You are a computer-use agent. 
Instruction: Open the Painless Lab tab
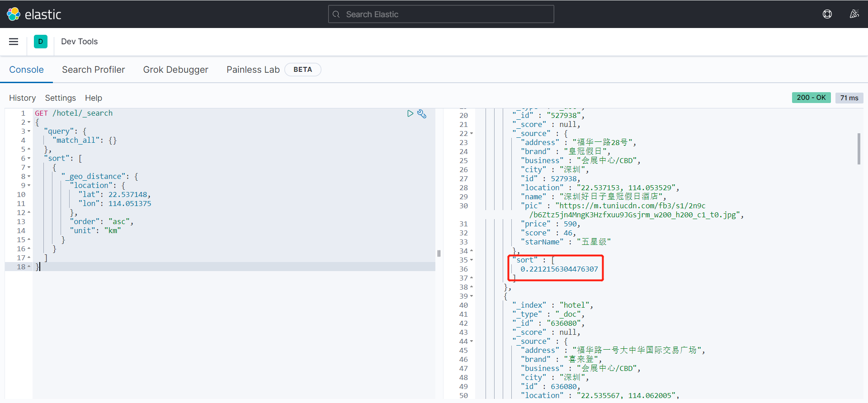click(x=253, y=70)
